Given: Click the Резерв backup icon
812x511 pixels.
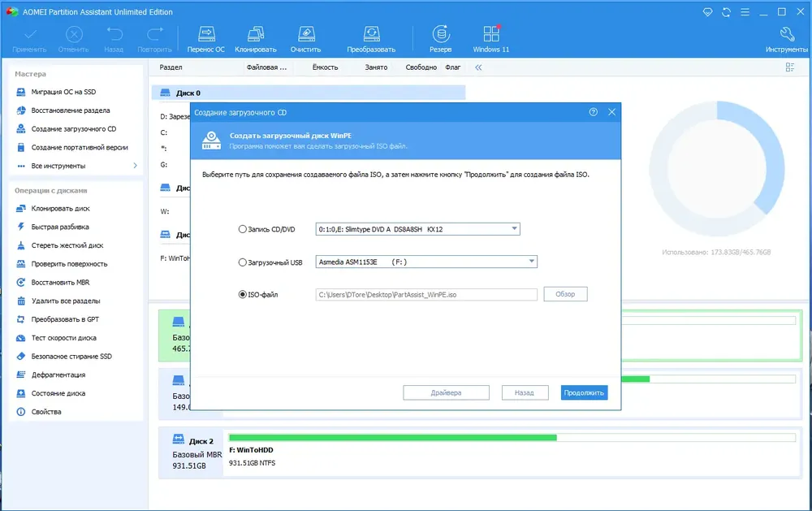Looking at the screenshot, I should point(440,39).
